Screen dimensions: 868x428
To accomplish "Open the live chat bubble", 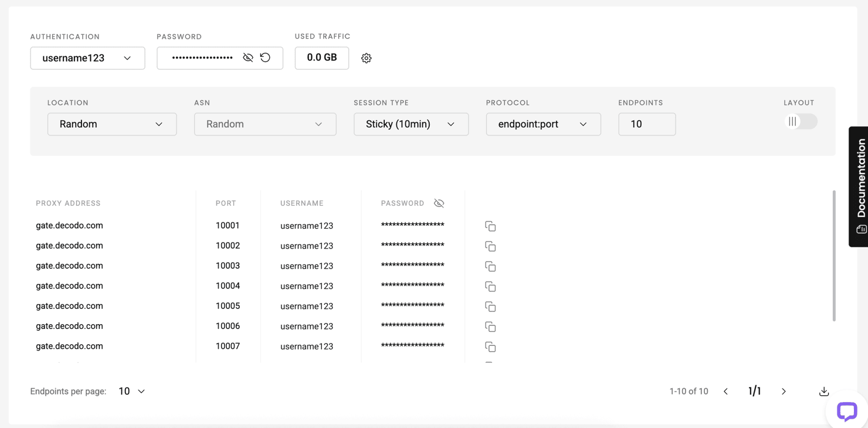I will click(x=846, y=411).
